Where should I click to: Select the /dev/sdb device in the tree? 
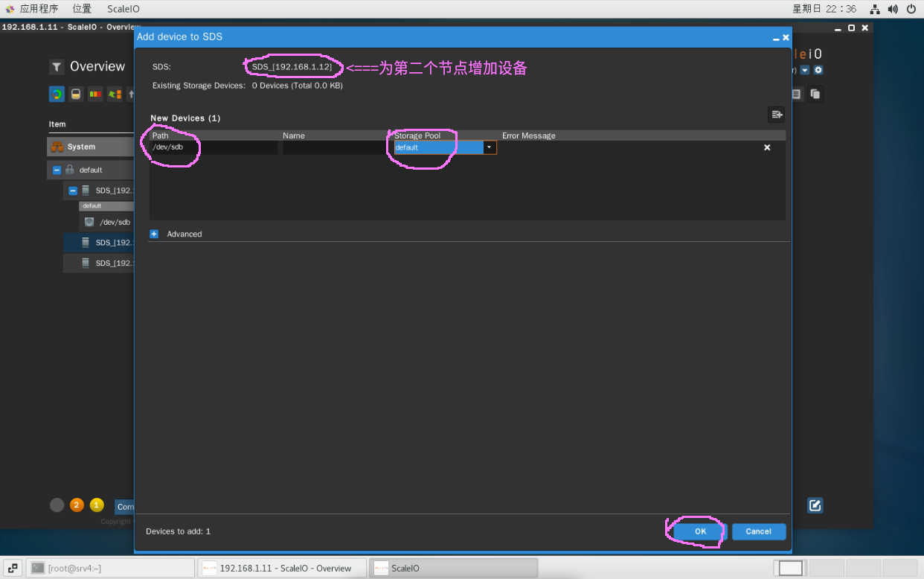pyautogui.click(x=107, y=222)
